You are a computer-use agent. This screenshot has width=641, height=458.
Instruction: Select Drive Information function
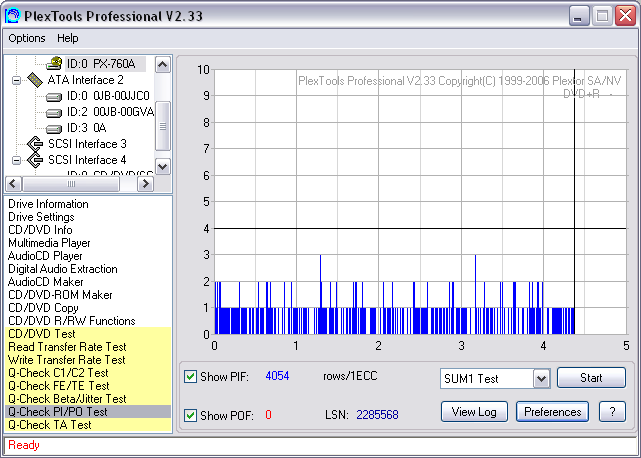(x=48, y=204)
